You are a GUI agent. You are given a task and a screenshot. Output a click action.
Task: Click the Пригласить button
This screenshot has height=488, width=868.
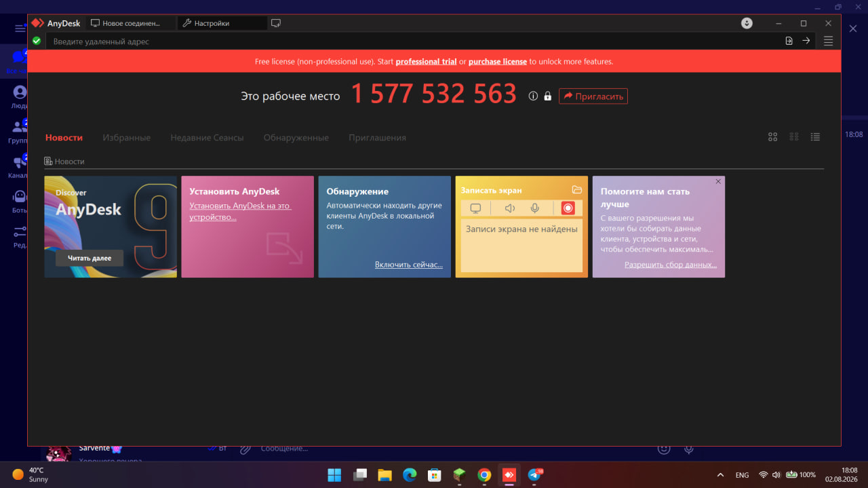[593, 96]
